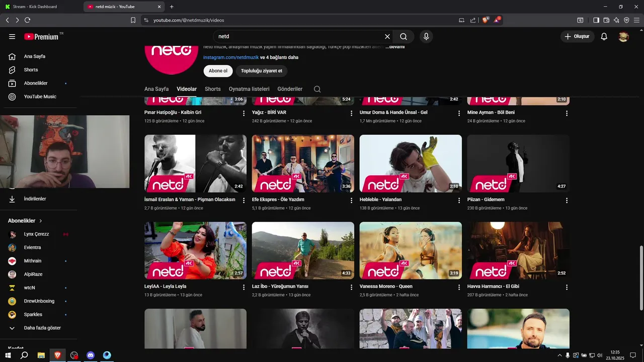Open options for LeylAA - Leyla Leyla
This screenshot has width=644, height=362.
tap(244, 287)
